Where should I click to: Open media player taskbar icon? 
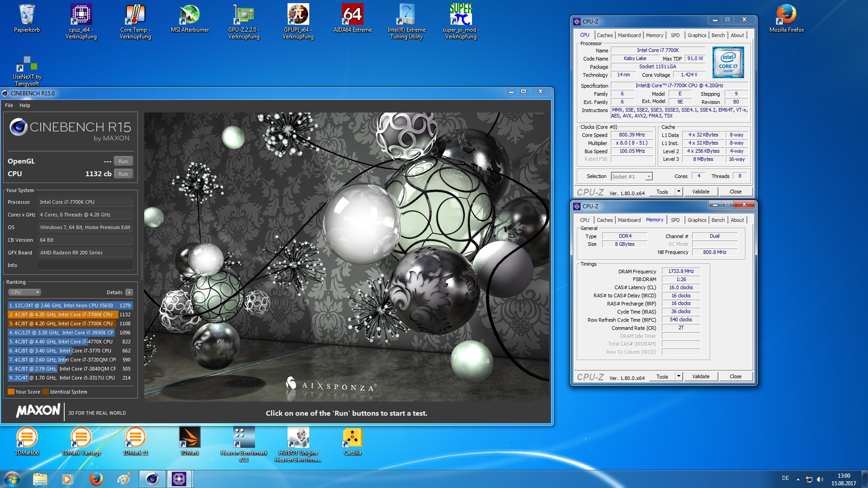point(67,479)
